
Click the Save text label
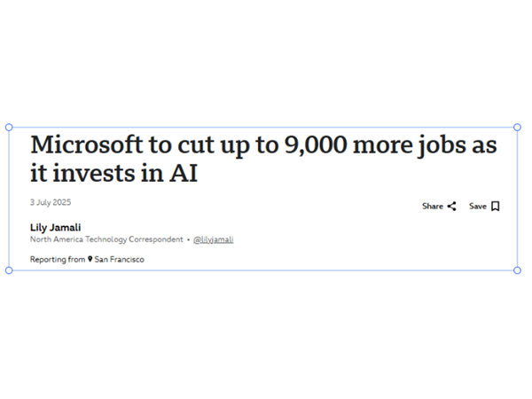pos(478,207)
